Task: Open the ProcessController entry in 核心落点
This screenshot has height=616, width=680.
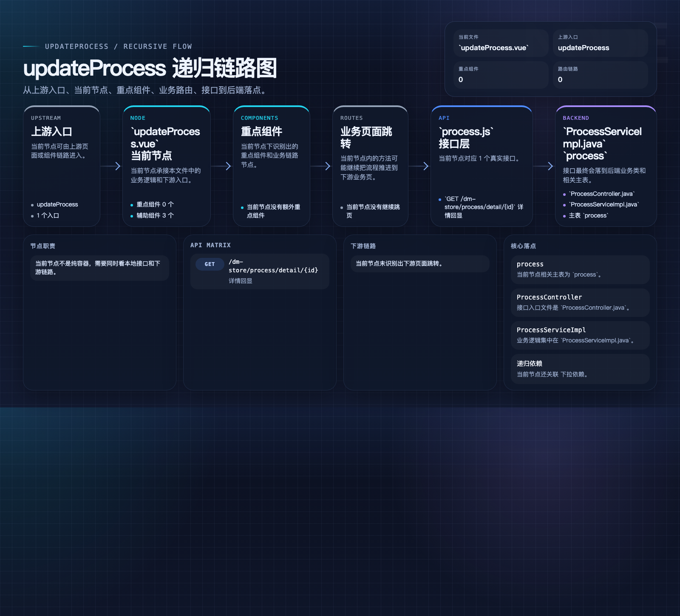Action: [x=580, y=302]
